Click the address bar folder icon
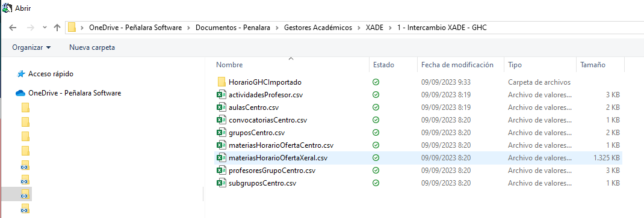 click(x=72, y=28)
